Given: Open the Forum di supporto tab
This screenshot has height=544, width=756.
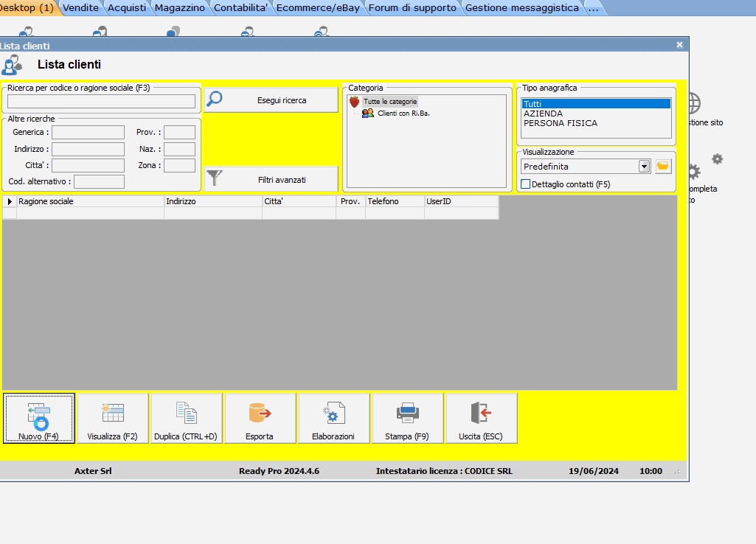Looking at the screenshot, I should (x=413, y=7).
